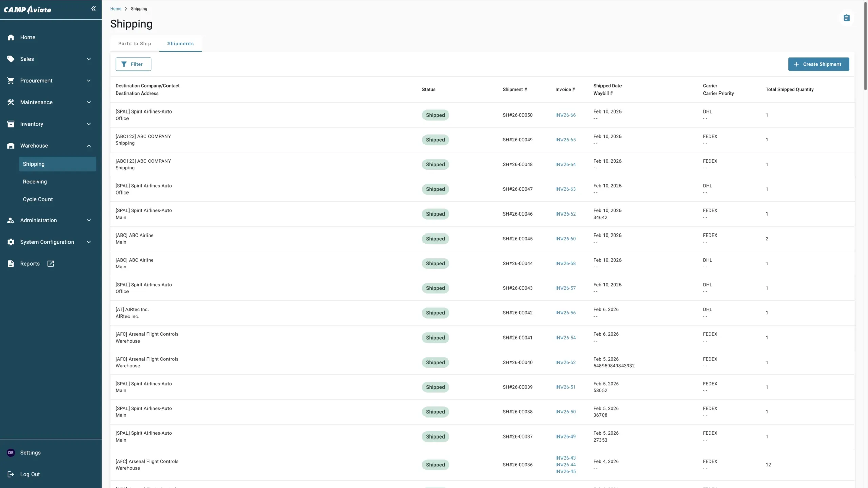This screenshot has width=868, height=488.
Task: Click the DE user avatar badge
Action: click(x=11, y=453)
